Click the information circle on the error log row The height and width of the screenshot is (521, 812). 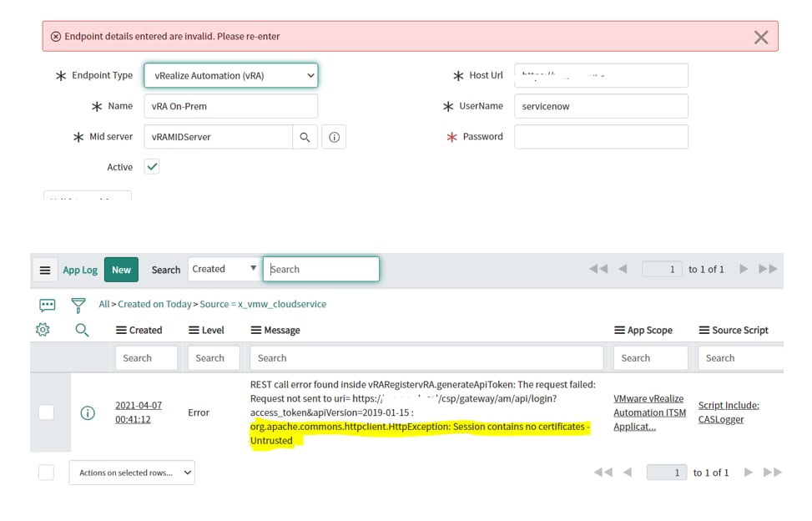(x=88, y=412)
